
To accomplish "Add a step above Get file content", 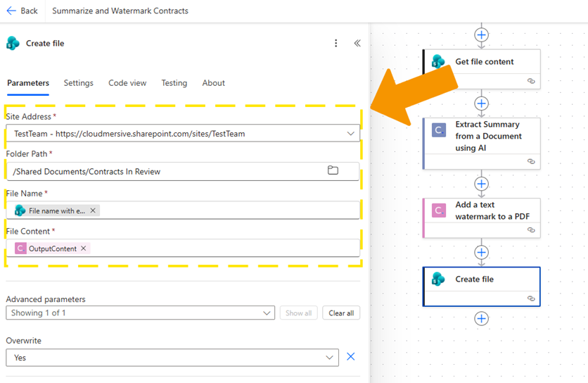I will coord(482,35).
